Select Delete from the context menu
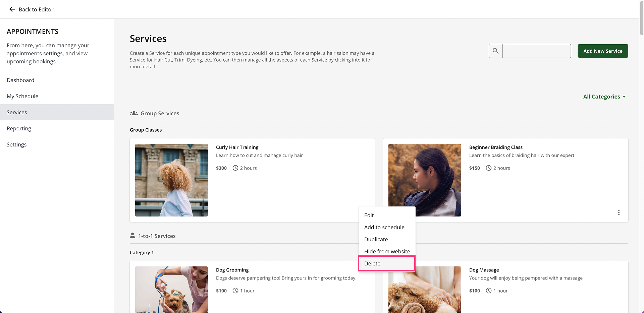Viewport: 644px width, 313px height. click(x=387, y=263)
